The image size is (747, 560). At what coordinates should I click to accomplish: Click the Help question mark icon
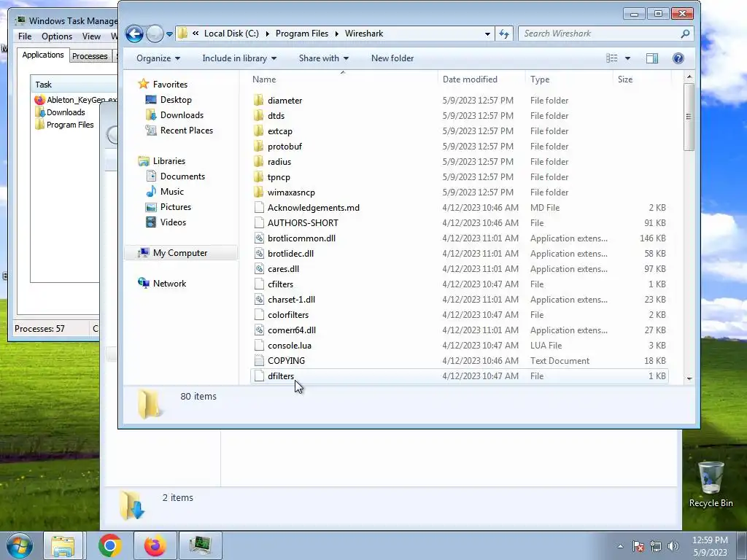[x=678, y=58]
